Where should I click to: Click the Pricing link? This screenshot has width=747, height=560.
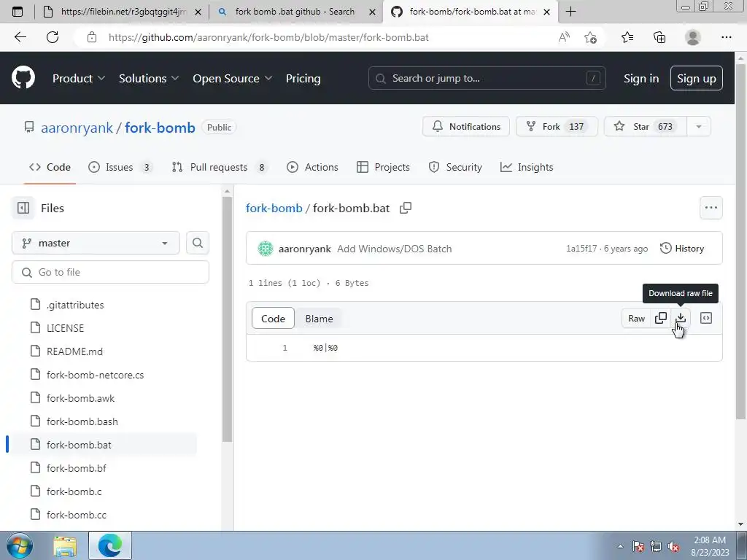click(x=303, y=78)
